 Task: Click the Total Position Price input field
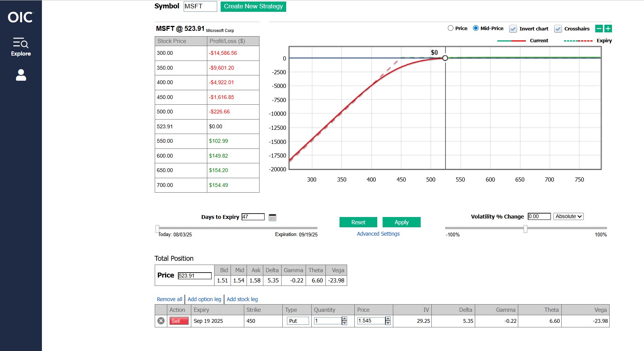click(195, 276)
